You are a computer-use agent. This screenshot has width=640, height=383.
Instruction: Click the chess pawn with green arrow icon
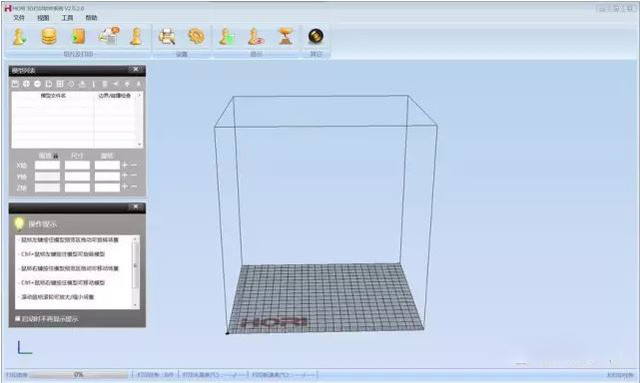click(x=19, y=37)
